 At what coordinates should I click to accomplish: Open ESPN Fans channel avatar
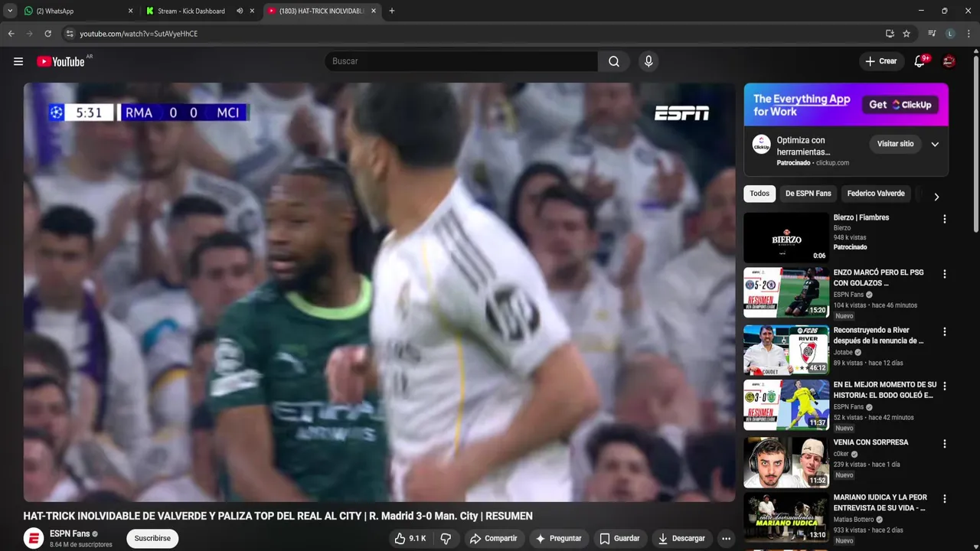tap(34, 539)
